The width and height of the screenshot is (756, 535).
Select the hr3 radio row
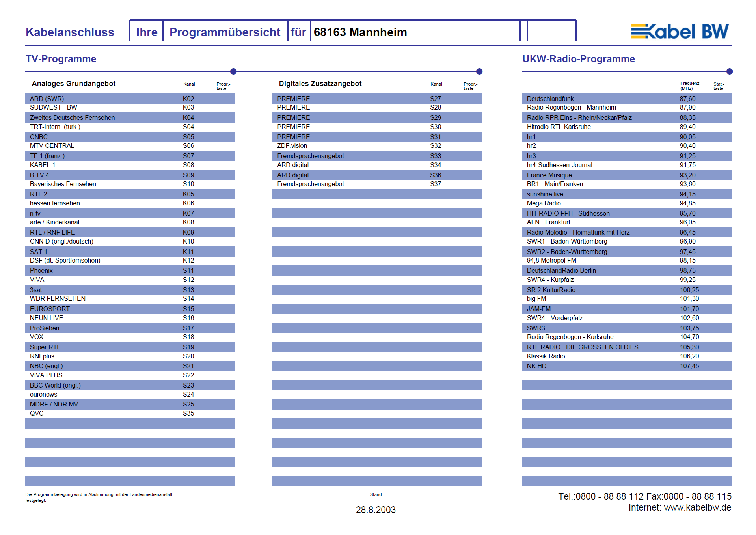pyautogui.click(x=627, y=156)
